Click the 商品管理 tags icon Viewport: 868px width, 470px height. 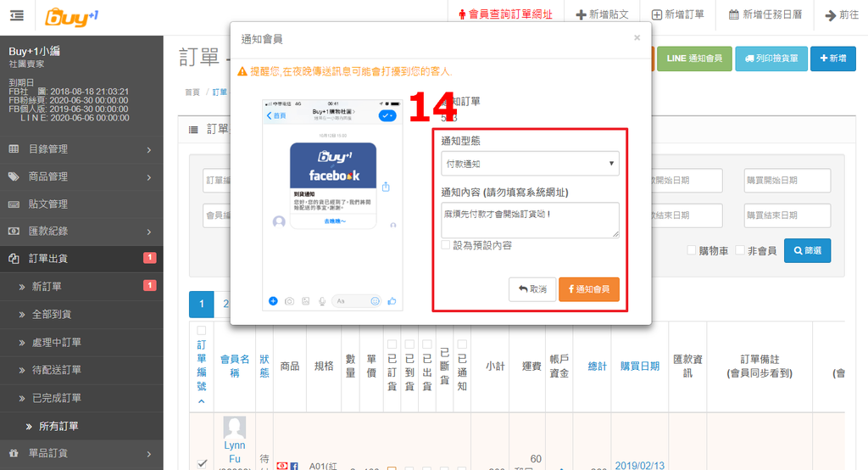pyautogui.click(x=14, y=176)
